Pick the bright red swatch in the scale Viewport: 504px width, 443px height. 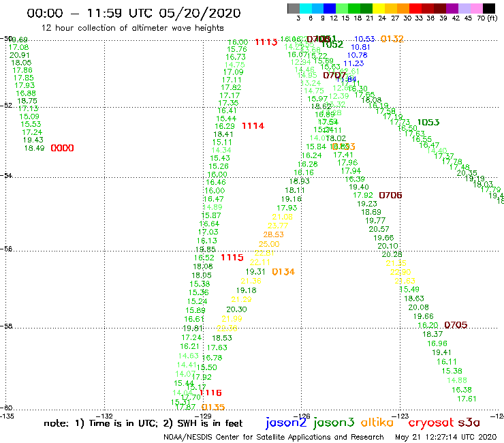point(415,8)
